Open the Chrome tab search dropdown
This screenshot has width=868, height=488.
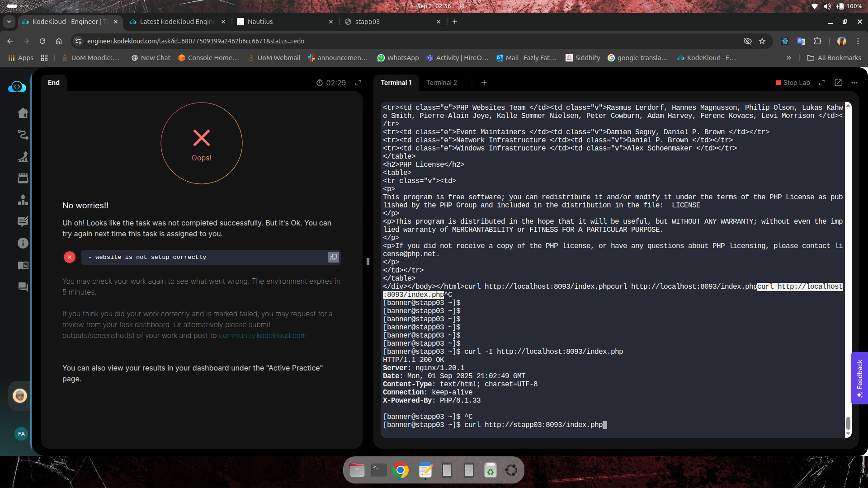click(x=9, y=22)
